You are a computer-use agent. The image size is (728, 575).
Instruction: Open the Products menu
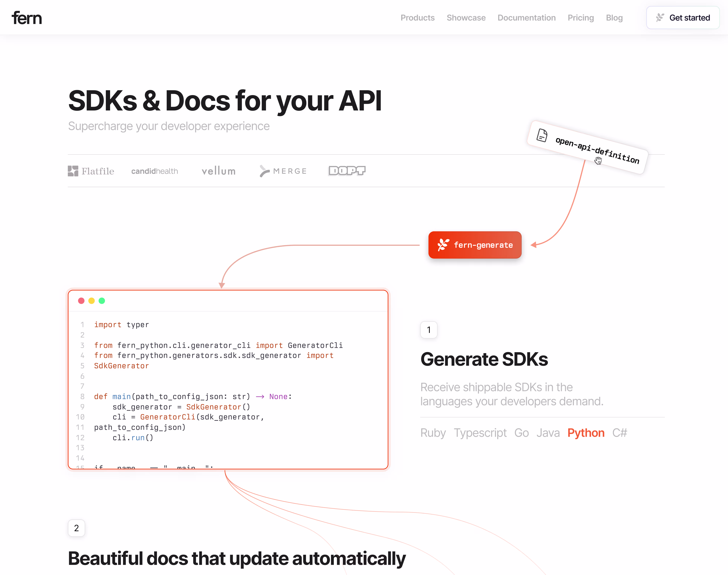[x=417, y=17]
